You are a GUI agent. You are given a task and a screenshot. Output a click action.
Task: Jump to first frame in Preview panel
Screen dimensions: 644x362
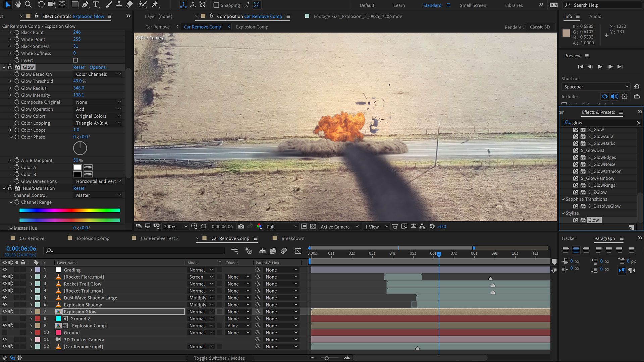click(580, 67)
